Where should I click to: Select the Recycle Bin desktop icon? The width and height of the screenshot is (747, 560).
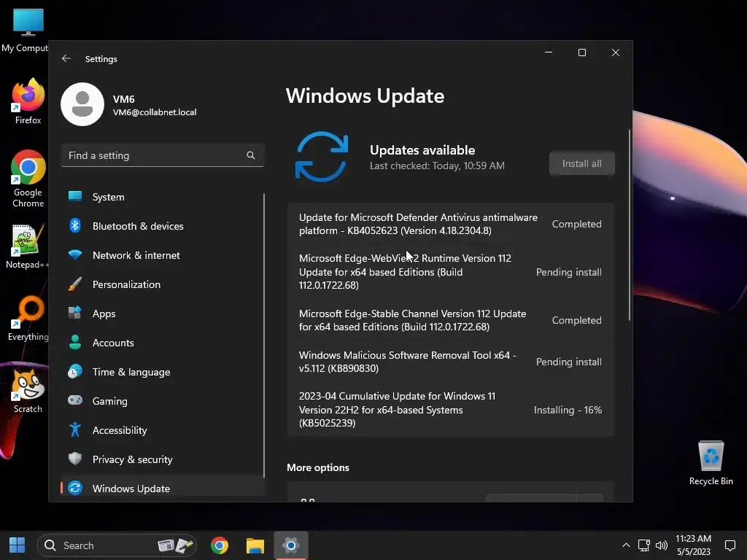(x=711, y=462)
